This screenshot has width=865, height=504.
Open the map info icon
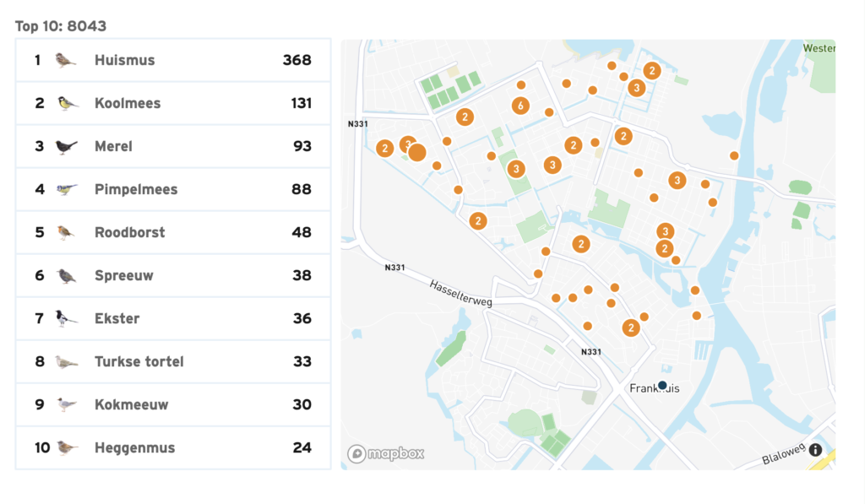[815, 450]
